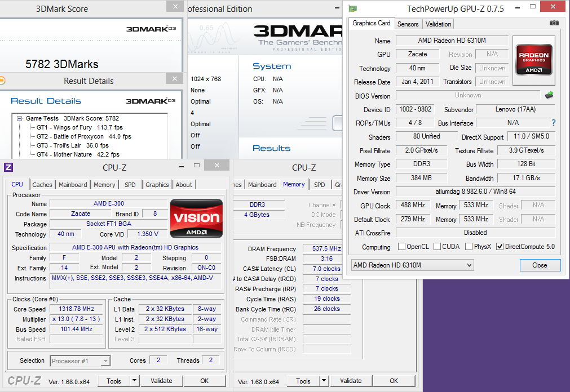Screen dimensions: 570x392
Task: Open the SPD tab in right CPU-Z window
Action: tap(320, 185)
